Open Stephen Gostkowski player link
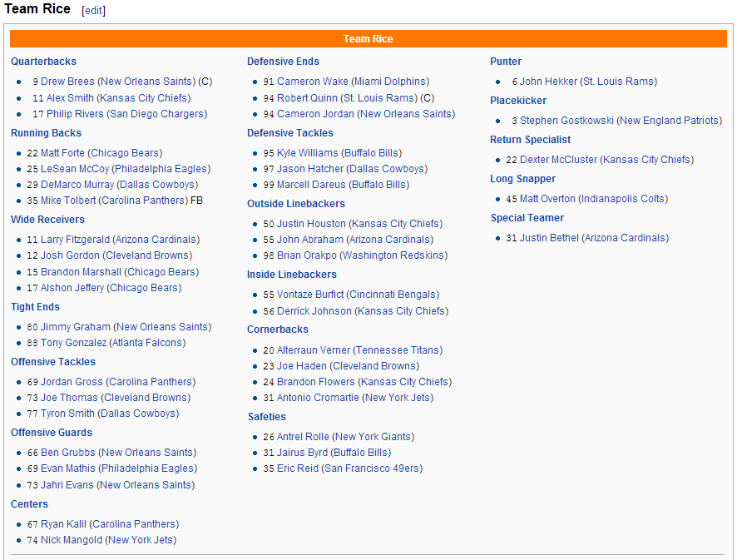 coord(566,121)
